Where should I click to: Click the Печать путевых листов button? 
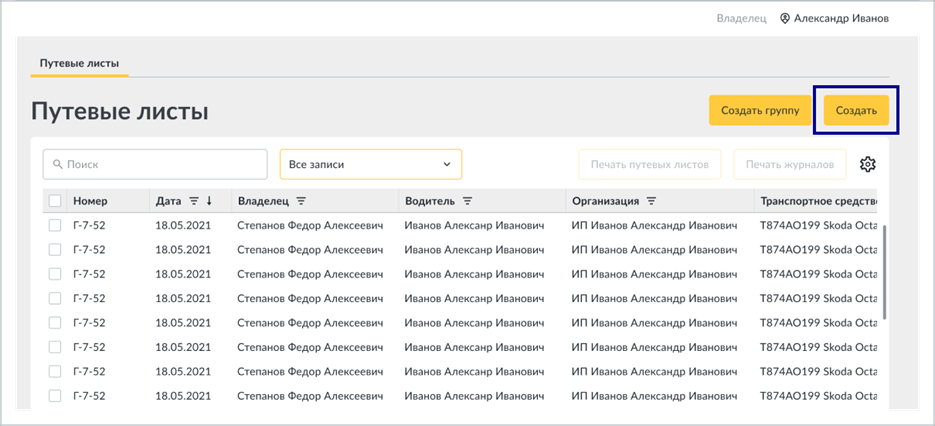tap(649, 164)
